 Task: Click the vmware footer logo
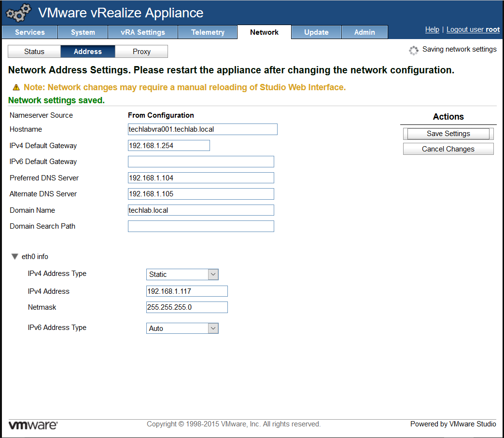(x=33, y=425)
